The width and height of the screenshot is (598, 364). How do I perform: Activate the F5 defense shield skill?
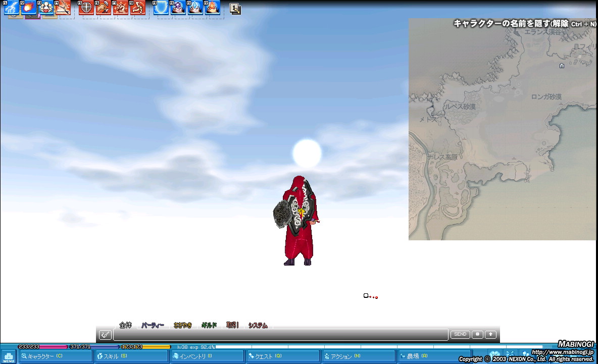86,8
